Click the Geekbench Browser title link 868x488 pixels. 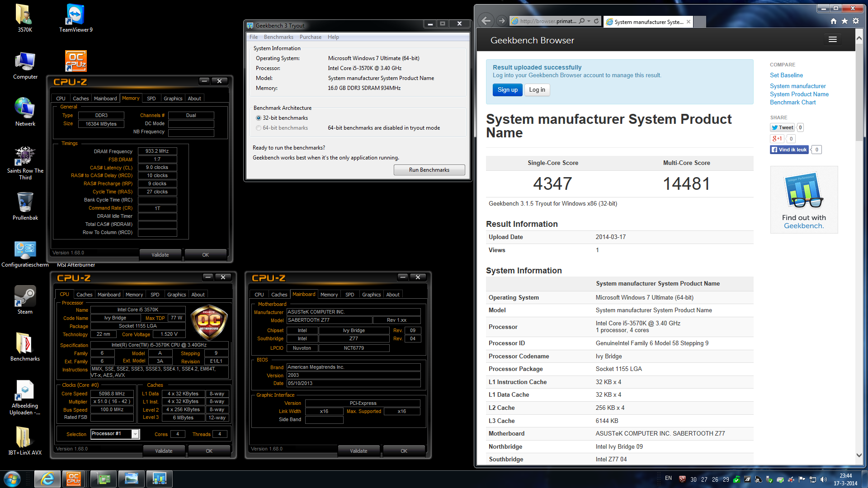pos(532,40)
